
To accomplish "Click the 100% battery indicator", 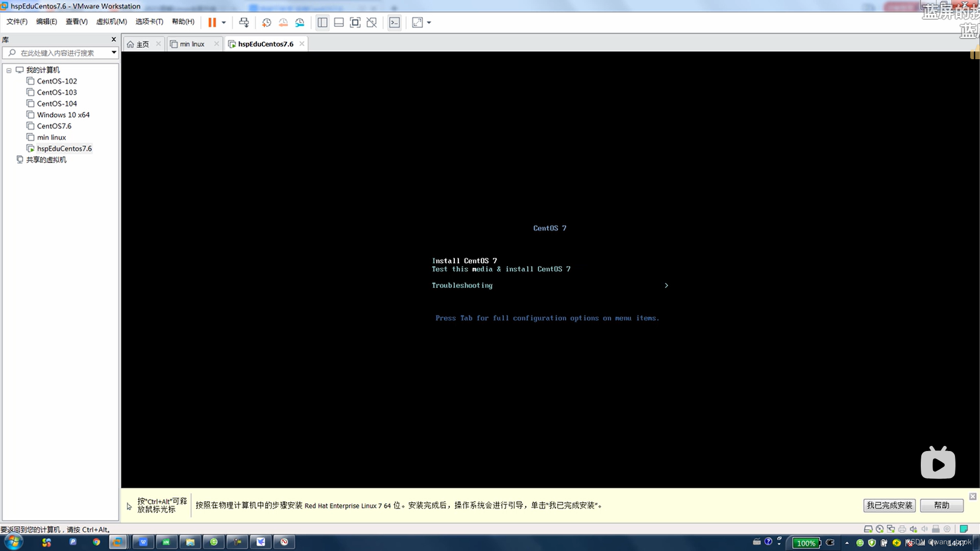I will point(806,543).
